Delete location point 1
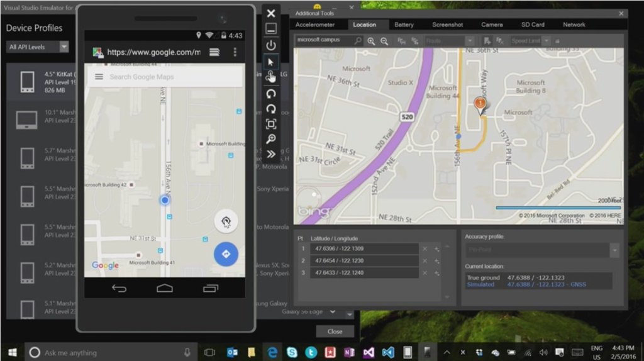The height and width of the screenshot is (361, 644). tap(425, 249)
